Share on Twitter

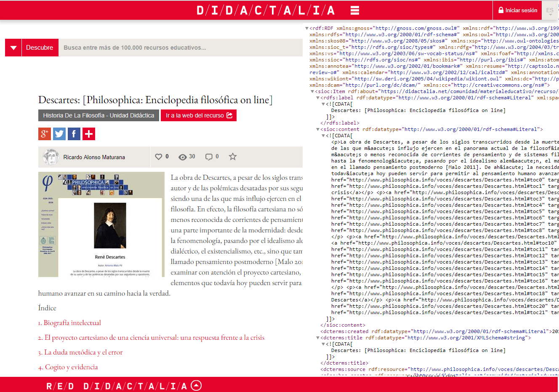59,134
